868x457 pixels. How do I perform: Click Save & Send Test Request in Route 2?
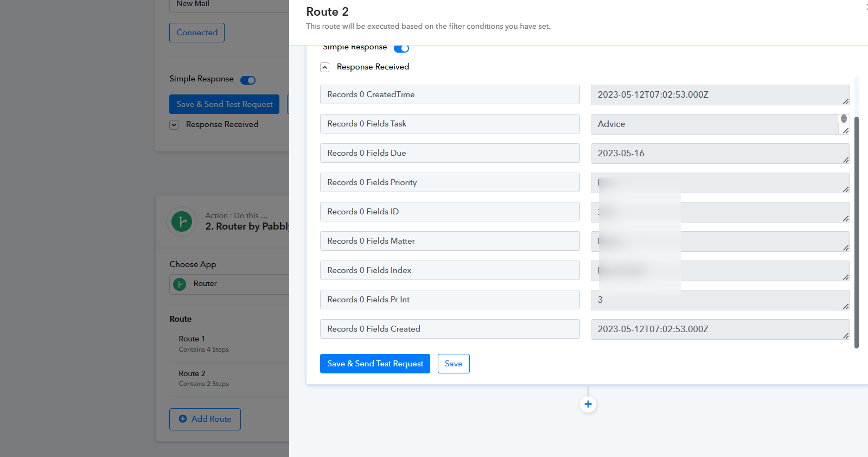[x=375, y=364]
